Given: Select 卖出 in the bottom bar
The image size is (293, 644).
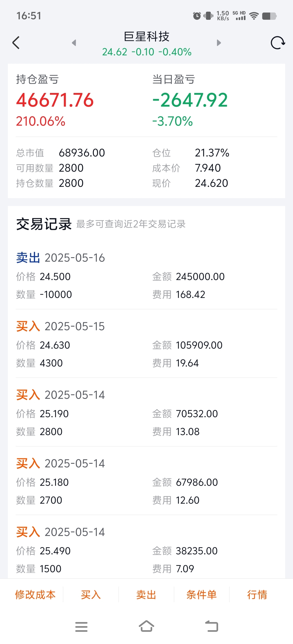Looking at the screenshot, I should [146, 595].
